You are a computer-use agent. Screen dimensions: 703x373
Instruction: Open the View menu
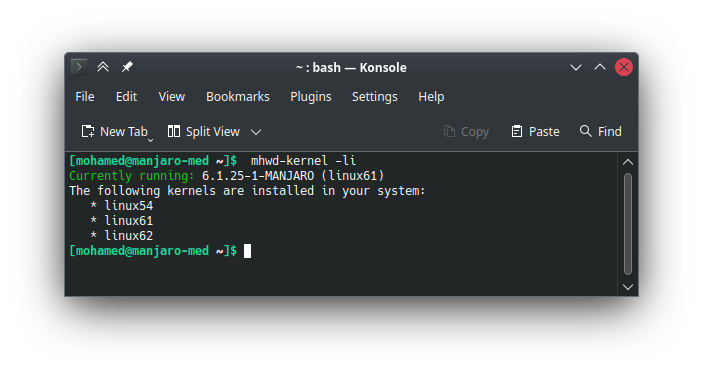click(172, 96)
